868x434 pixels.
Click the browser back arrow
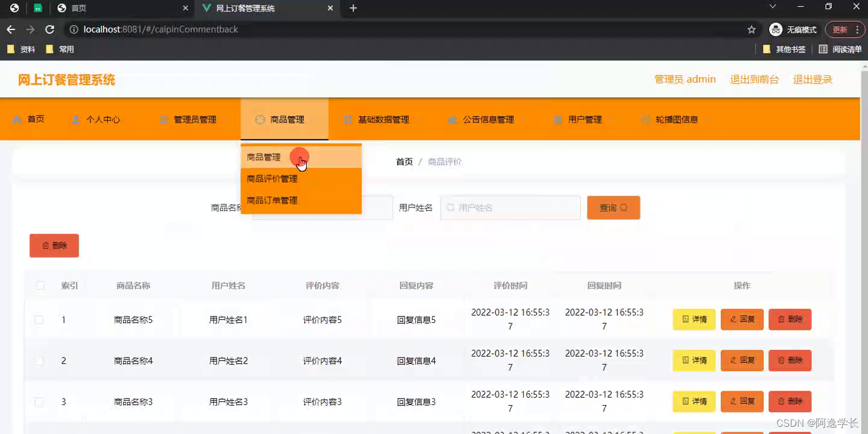coord(11,30)
